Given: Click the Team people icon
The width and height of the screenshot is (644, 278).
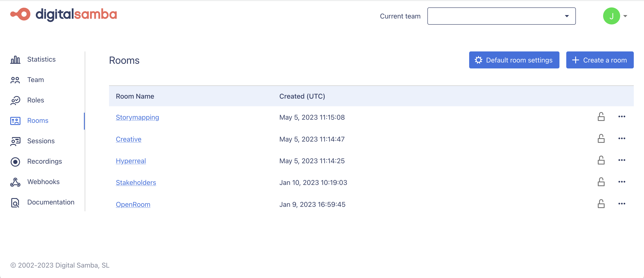Looking at the screenshot, I should click(15, 80).
